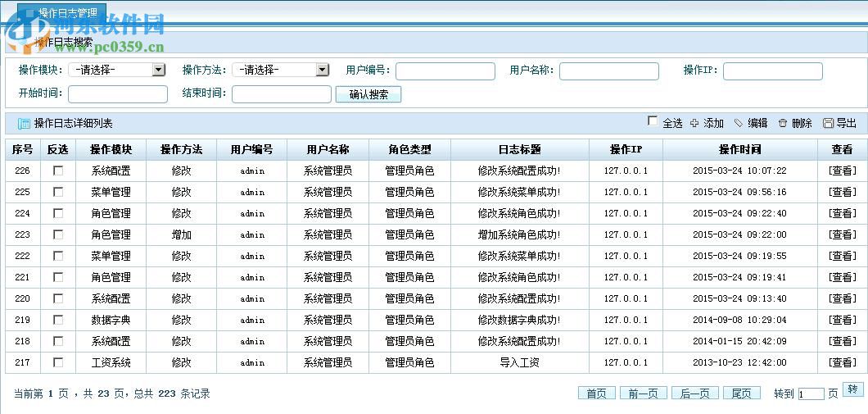Tick the 全选 select-all checkbox
868x414 pixels.
point(653,121)
